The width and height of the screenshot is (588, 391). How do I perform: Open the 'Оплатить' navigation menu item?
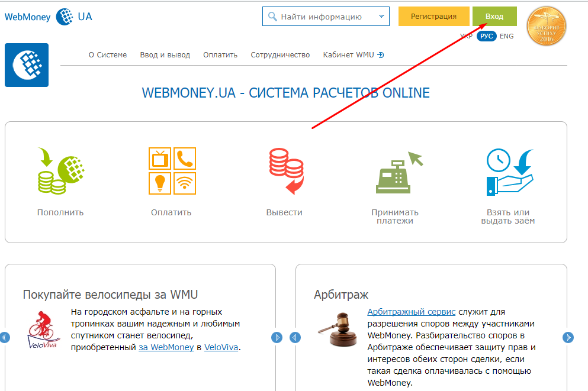coord(220,55)
